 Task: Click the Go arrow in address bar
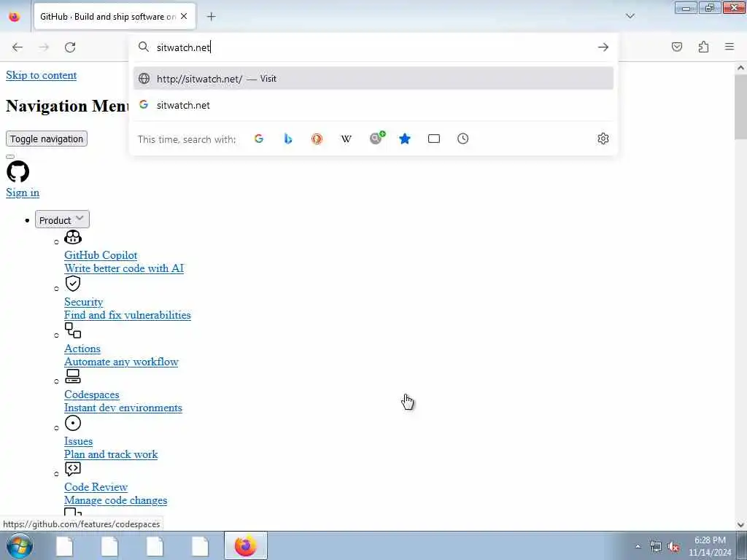pyautogui.click(x=603, y=47)
